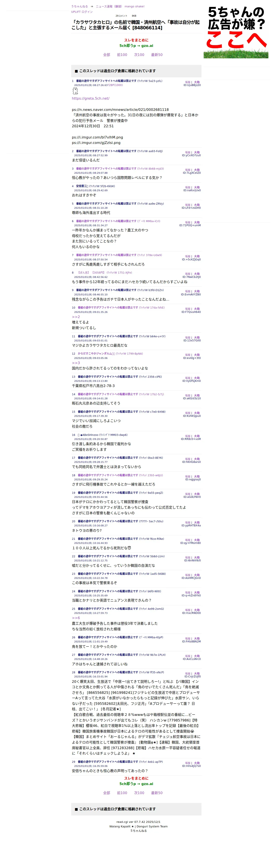This screenshot has height=868, width=277.
Task: Click 大砲 link on post 27
Action: coord(197,656)
